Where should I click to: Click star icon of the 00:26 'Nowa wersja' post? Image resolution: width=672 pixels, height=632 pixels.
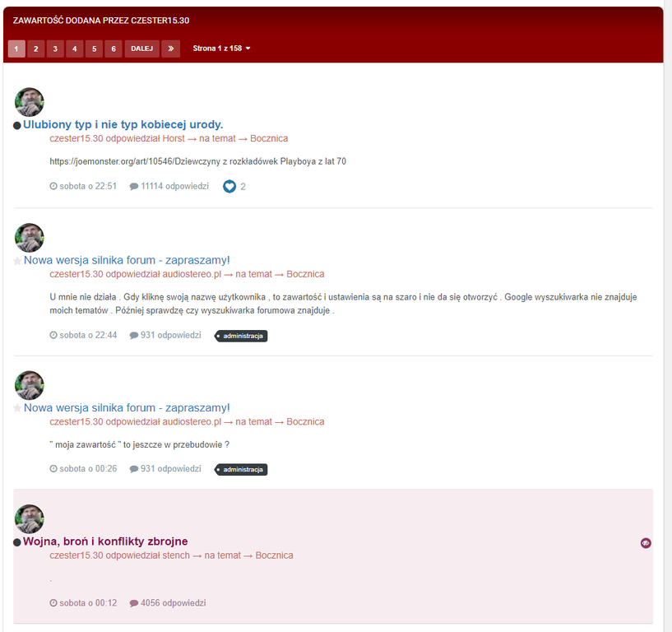pos(17,409)
